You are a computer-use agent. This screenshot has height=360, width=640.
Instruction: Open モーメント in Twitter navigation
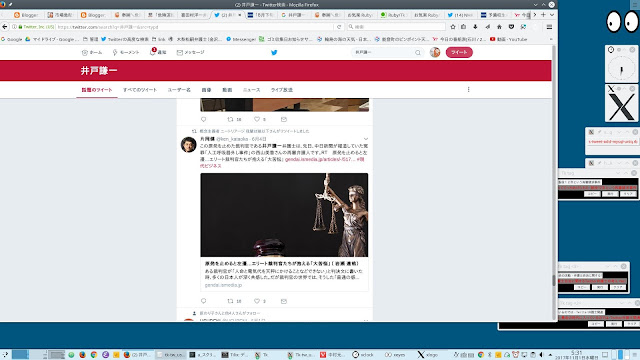click(x=126, y=52)
